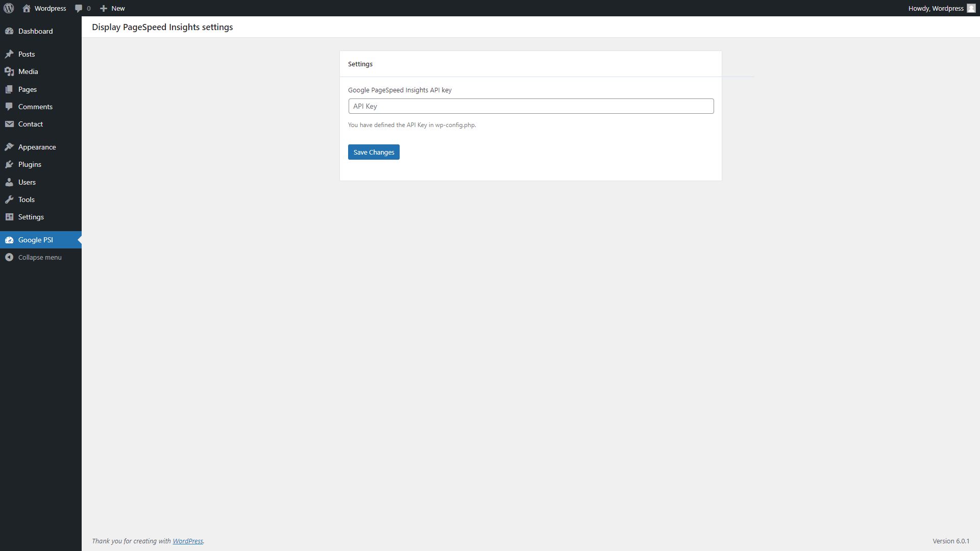Click the Google PageSpeed Insights API key label
The width and height of the screenshot is (980, 551).
400,90
